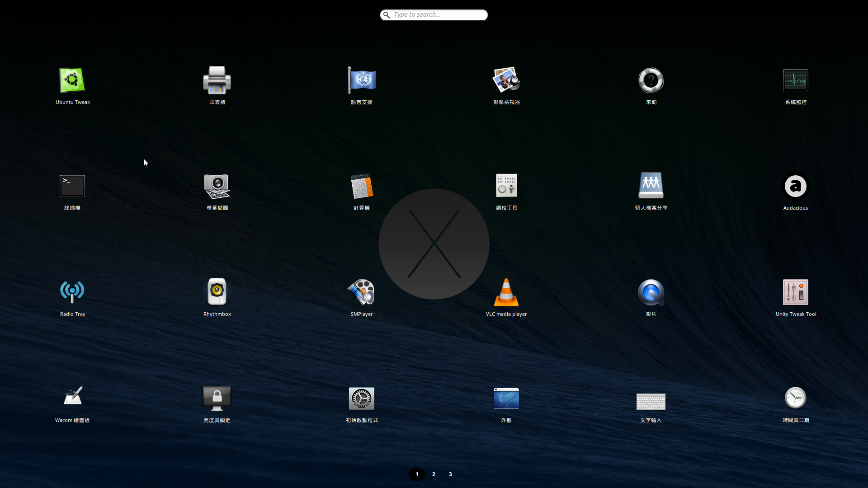Image resolution: width=868 pixels, height=488 pixels.
Task: Open Ubuntu Tweak app
Action: (72, 80)
